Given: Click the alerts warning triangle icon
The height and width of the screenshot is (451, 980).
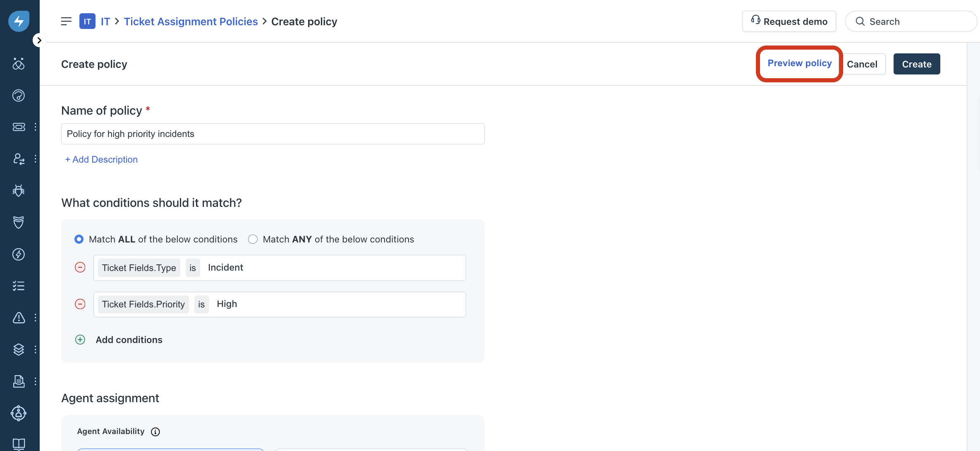Looking at the screenshot, I should pos(19,318).
